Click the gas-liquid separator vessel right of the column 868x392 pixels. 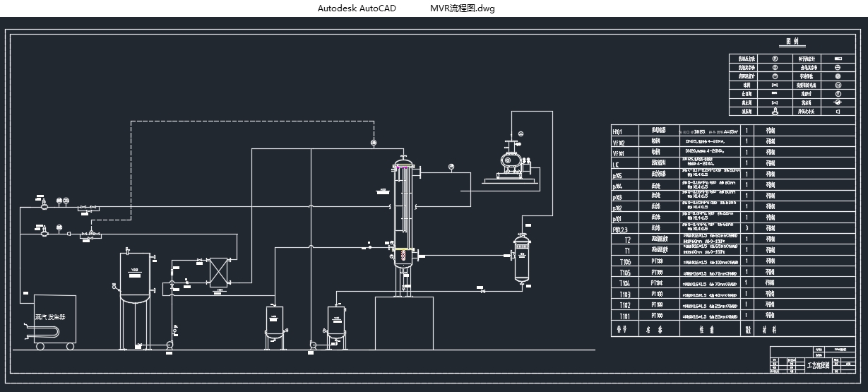[x=522, y=258]
